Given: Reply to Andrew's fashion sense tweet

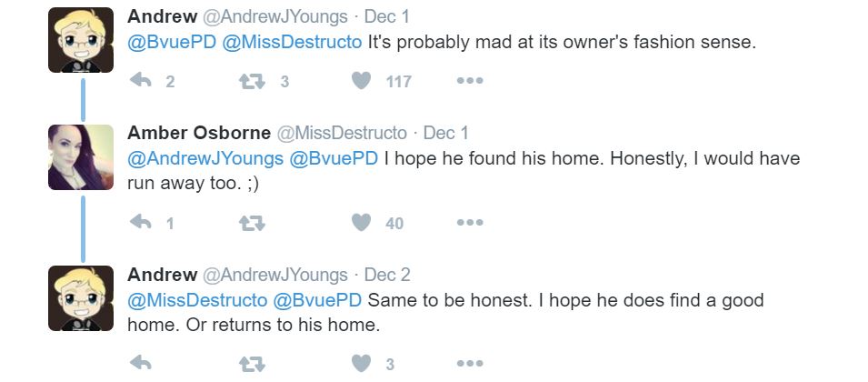Looking at the screenshot, I should 140,81.
